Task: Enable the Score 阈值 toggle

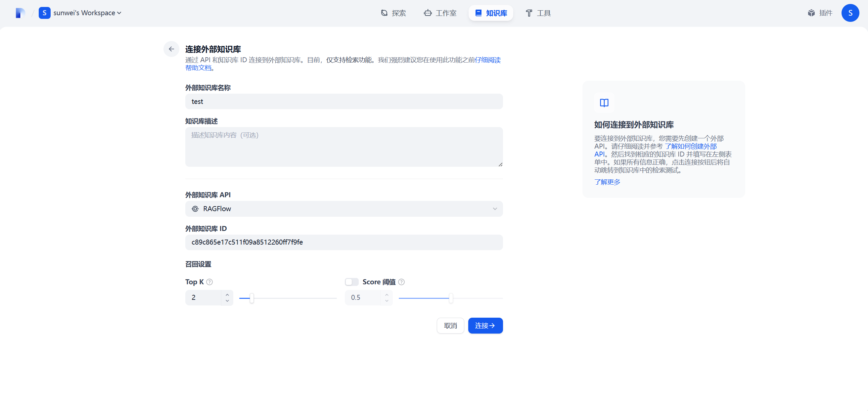Action: pos(351,282)
